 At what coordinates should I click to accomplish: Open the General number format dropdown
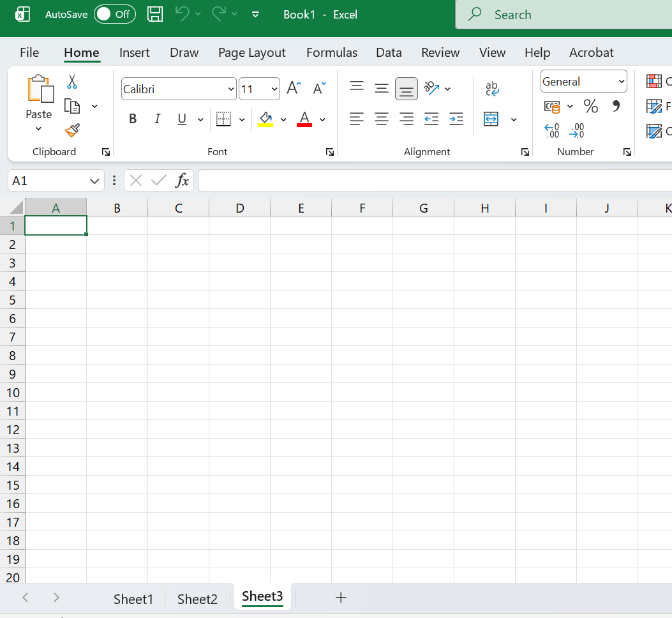point(621,82)
